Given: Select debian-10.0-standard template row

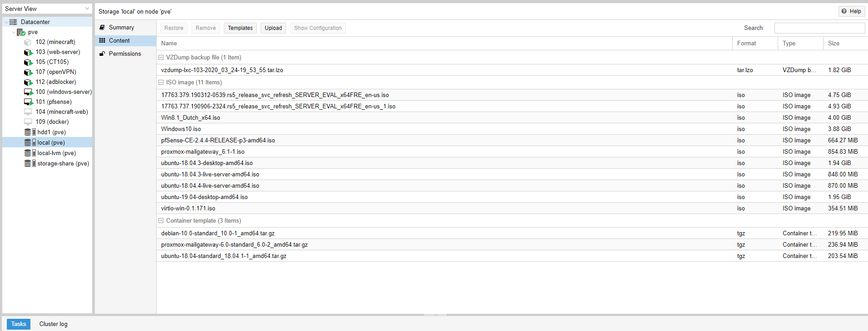Looking at the screenshot, I should point(512,233).
